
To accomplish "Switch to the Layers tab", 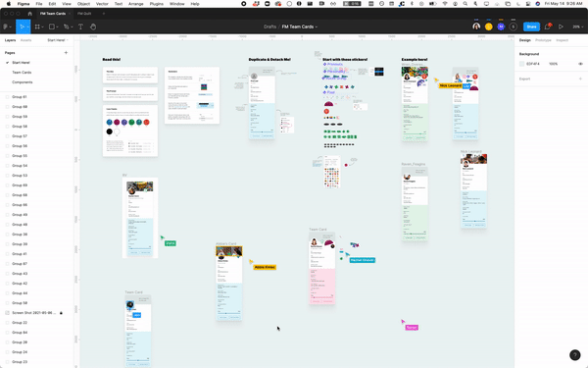I will pyautogui.click(x=10, y=40).
